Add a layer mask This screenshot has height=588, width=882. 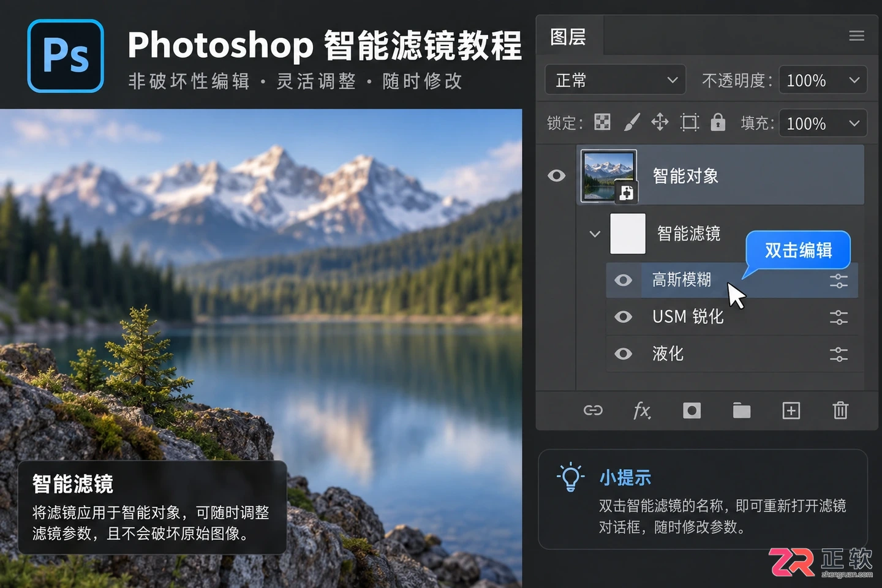692,410
